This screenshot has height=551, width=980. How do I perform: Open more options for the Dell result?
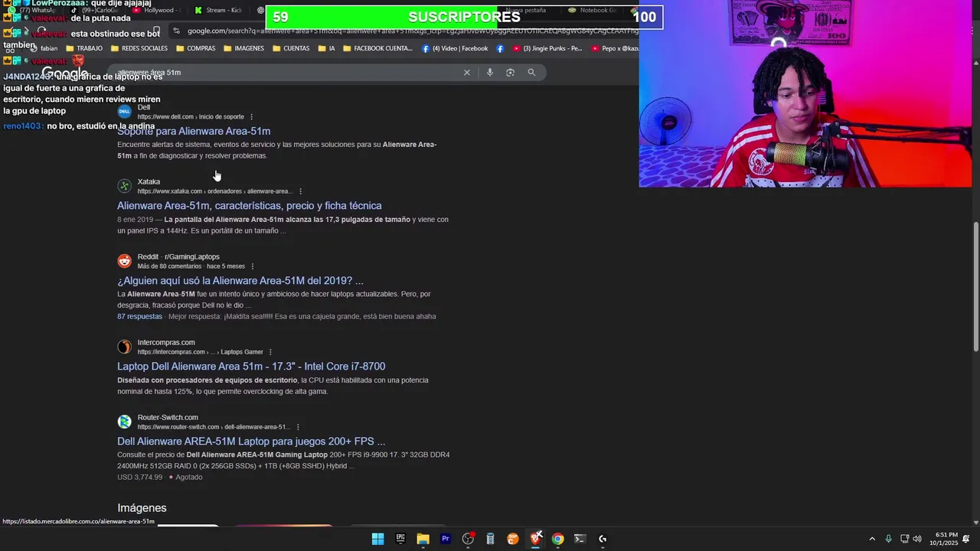[251, 117]
